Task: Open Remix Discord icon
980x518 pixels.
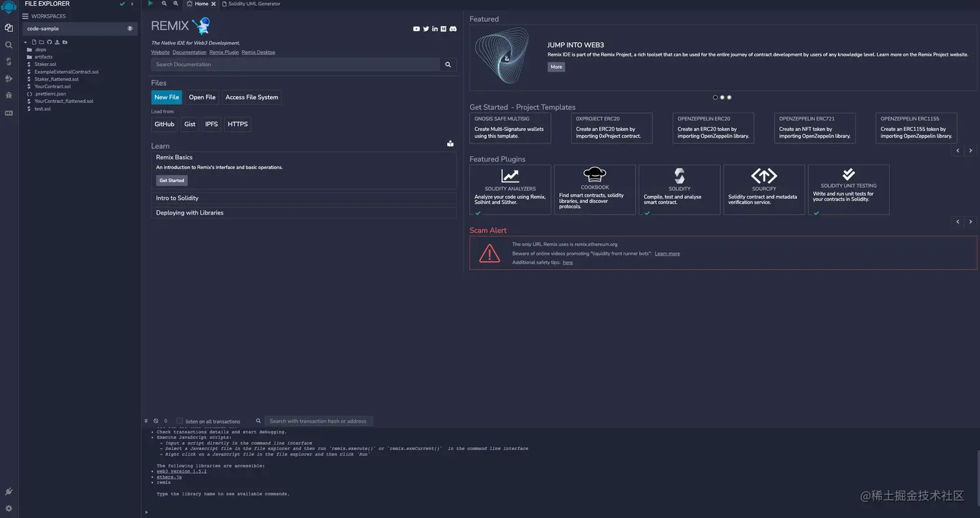Action: [453, 29]
